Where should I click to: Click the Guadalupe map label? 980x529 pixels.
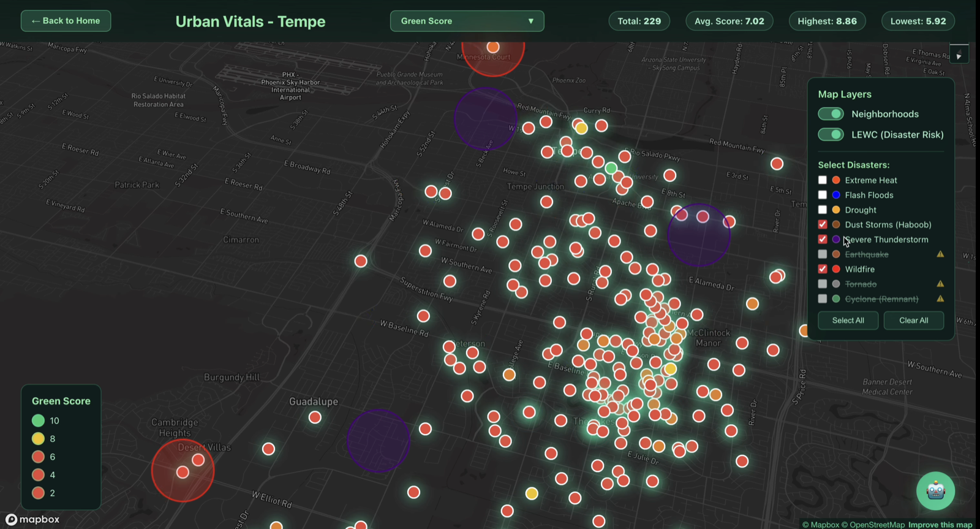pyautogui.click(x=314, y=402)
